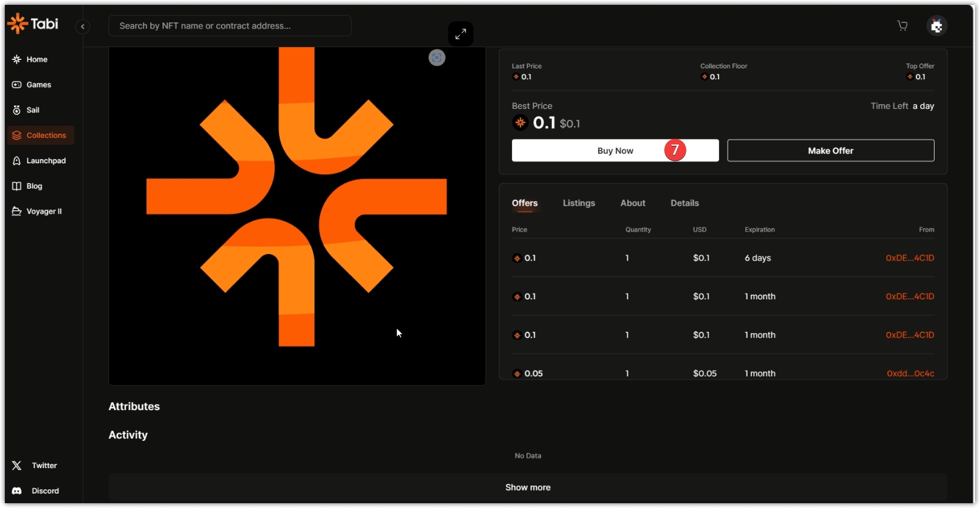Click the scan icon on NFT image
Viewport: 980px width, 508px height.
pos(436,58)
